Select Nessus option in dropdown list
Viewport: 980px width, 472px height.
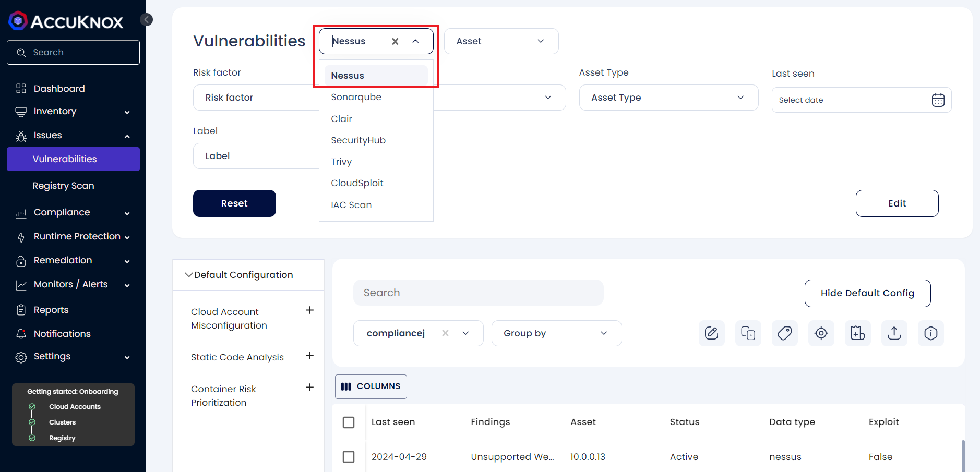click(376, 76)
